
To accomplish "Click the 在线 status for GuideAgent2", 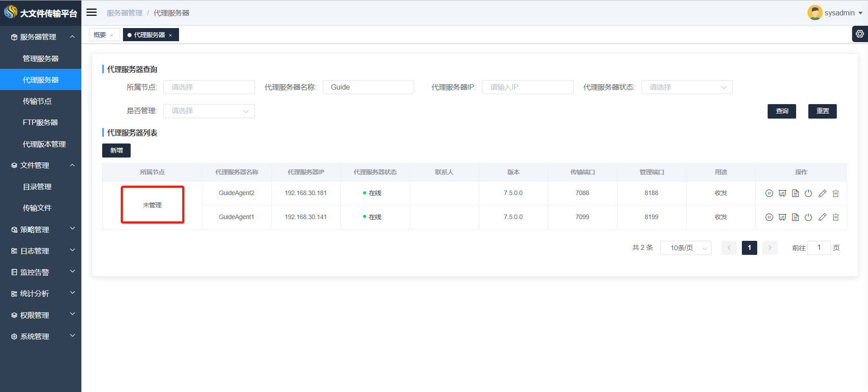I will coord(372,193).
